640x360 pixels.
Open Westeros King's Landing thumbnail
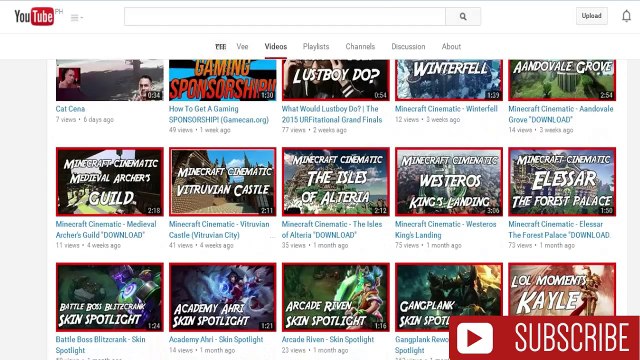[x=449, y=182]
